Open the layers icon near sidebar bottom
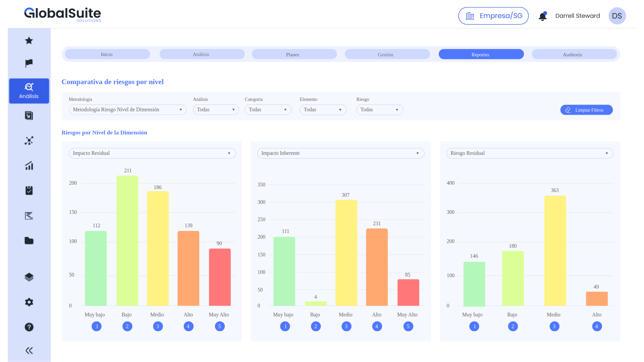 (29, 277)
